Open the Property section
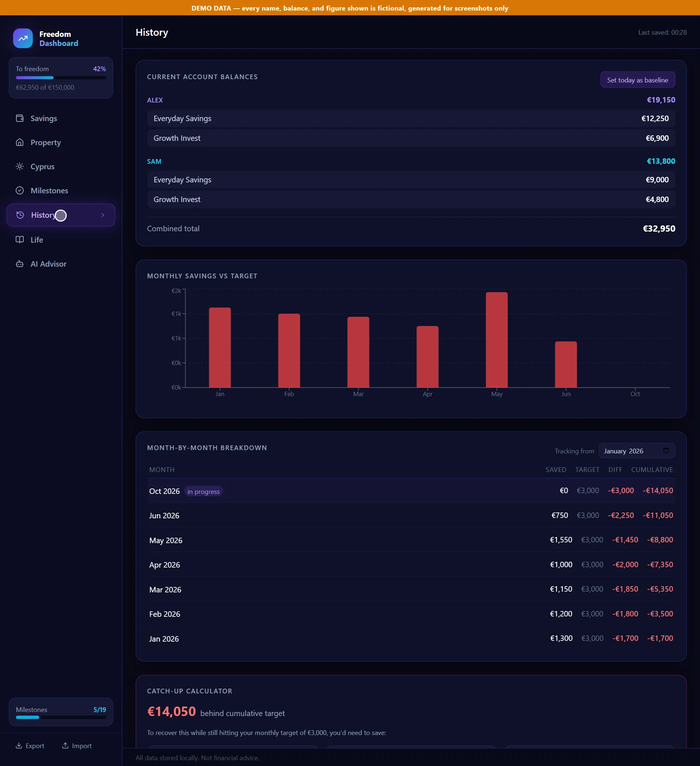This screenshot has height=766, width=700. click(x=61, y=142)
